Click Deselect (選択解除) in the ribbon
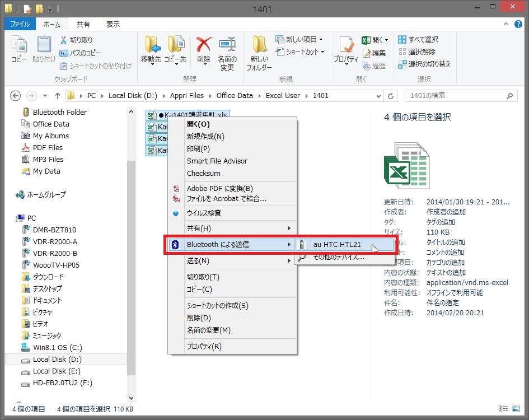The width and height of the screenshot is (529, 420). click(417, 52)
